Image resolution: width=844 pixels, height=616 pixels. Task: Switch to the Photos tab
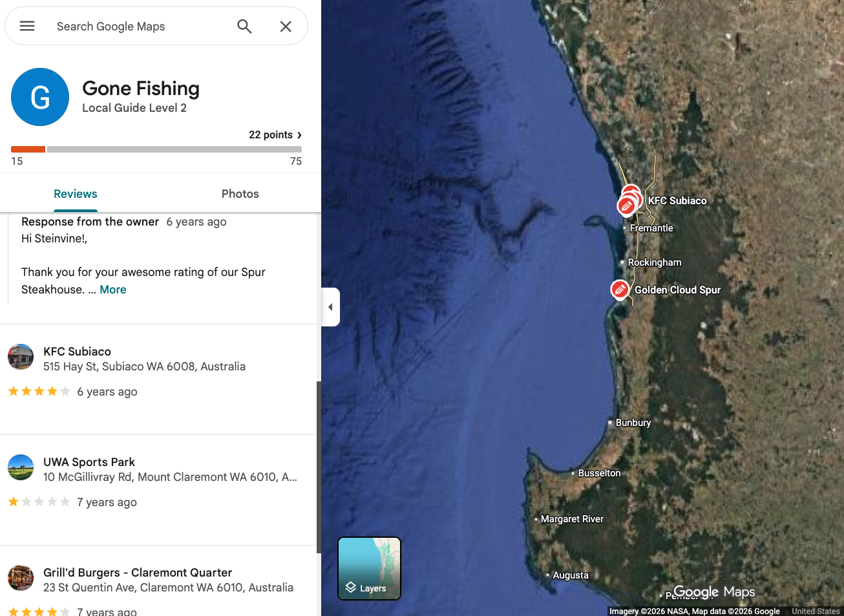point(240,194)
